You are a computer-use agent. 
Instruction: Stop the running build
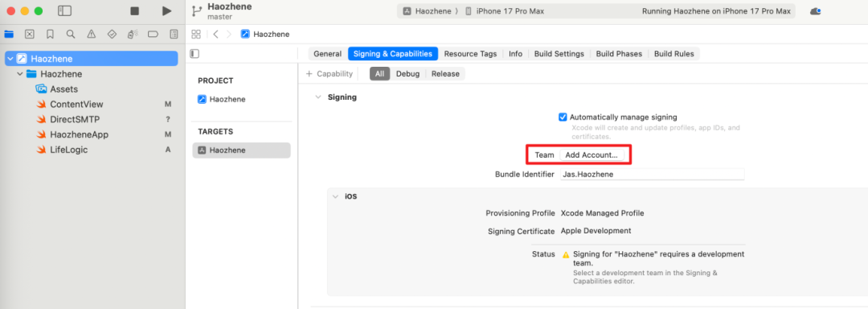(x=134, y=11)
